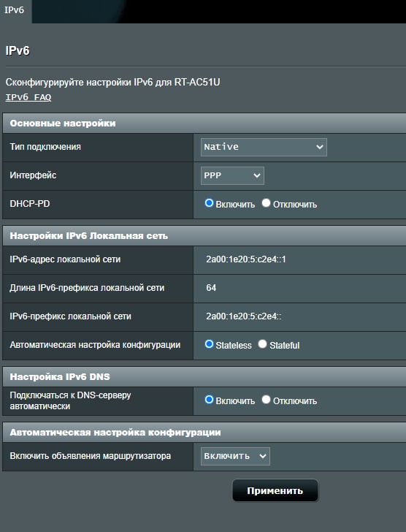Click LAN IPv6 address 2a00:1e20:5:c2e4::1
The height and width of the screenshot is (532, 406).
tap(246, 259)
